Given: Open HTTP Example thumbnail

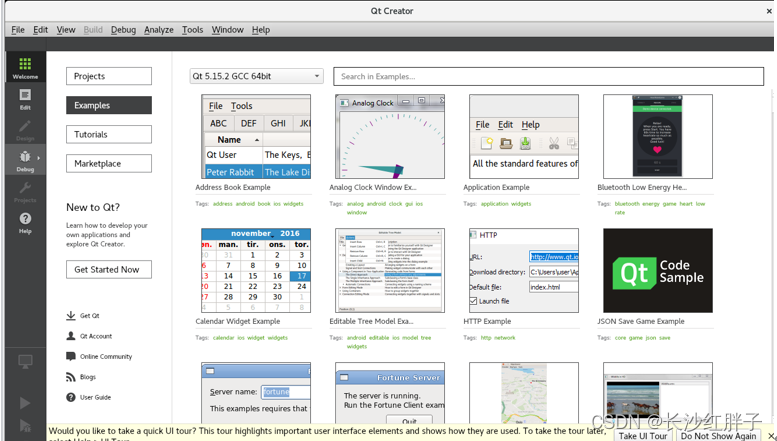Looking at the screenshot, I should pos(524,271).
